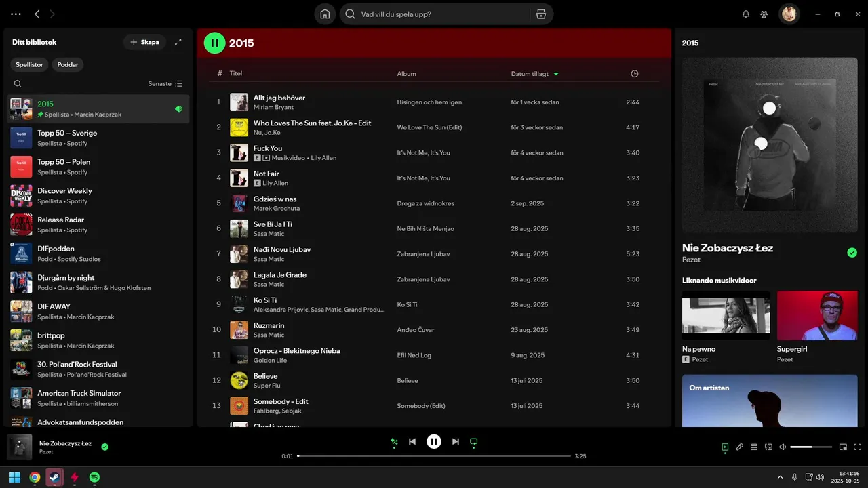Toggle saved check in right panel

(x=852, y=253)
